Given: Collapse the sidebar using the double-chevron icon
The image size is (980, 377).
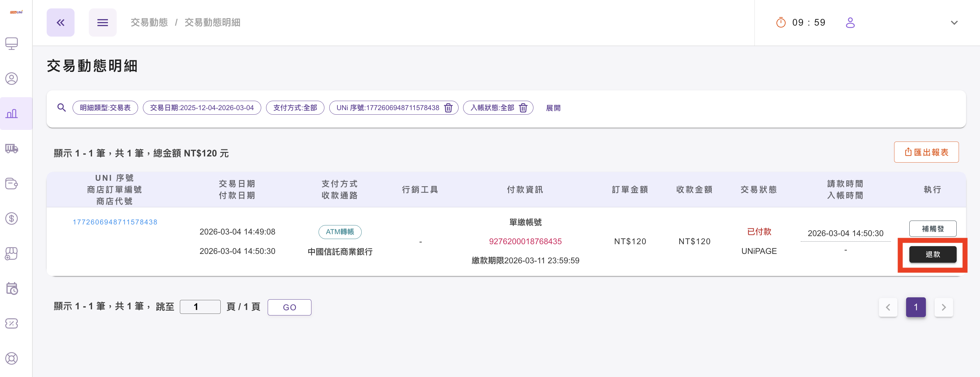Looking at the screenshot, I should click(x=60, y=22).
